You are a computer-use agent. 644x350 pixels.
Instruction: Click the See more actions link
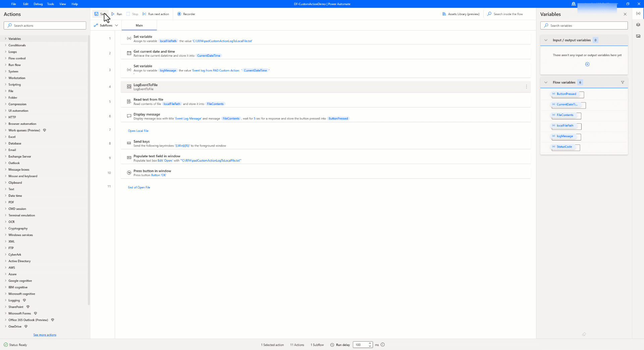coord(45,335)
